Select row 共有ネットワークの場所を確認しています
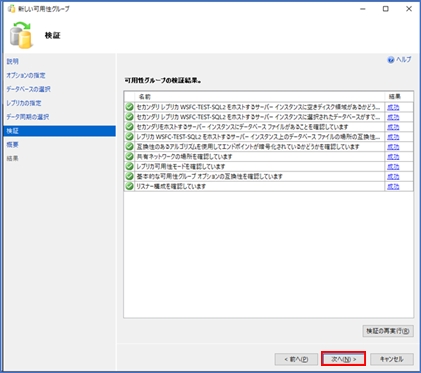 269,157
